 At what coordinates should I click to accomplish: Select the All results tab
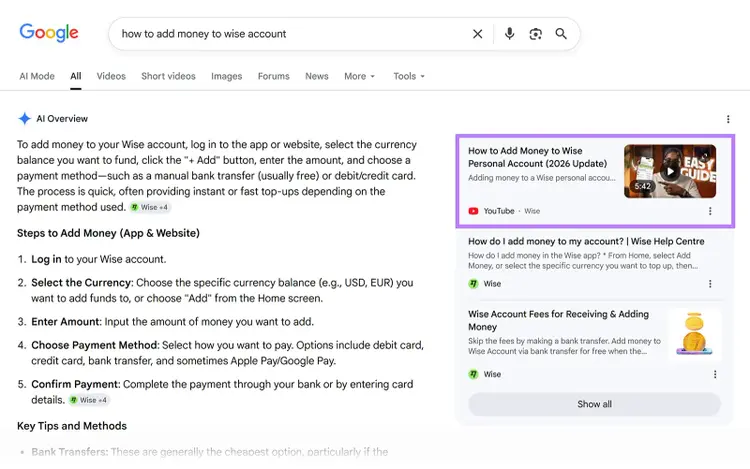[76, 76]
